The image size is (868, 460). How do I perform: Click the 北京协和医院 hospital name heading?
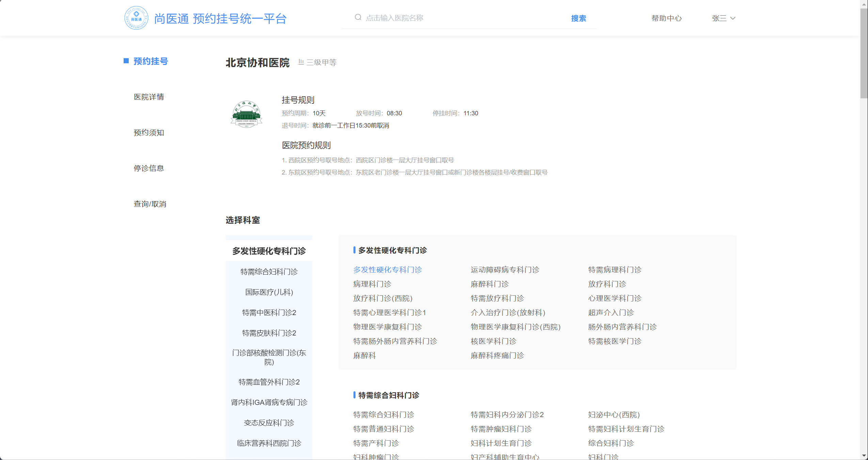pos(257,63)
